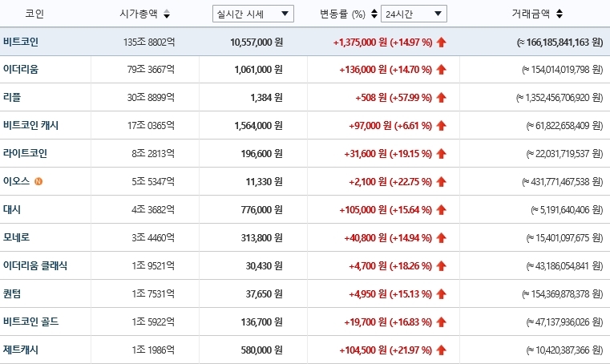Click the red up arrow in the 비트코인 캐시 row
610x364 pixels.
(x=441, y=126)
